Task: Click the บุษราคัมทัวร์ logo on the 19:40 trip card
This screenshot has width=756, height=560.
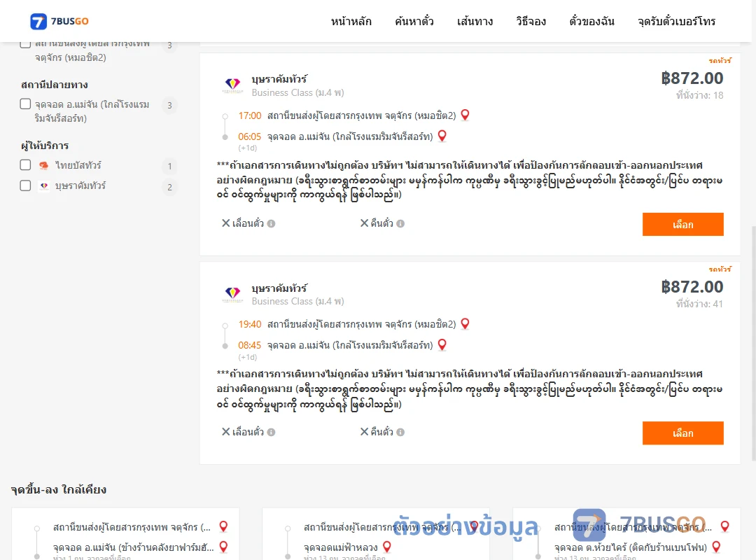Action: point(233,294)
